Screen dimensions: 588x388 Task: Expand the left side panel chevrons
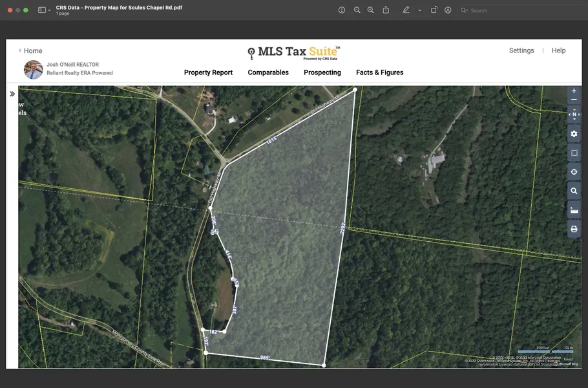pyautogui.click(x=12, y=94)
